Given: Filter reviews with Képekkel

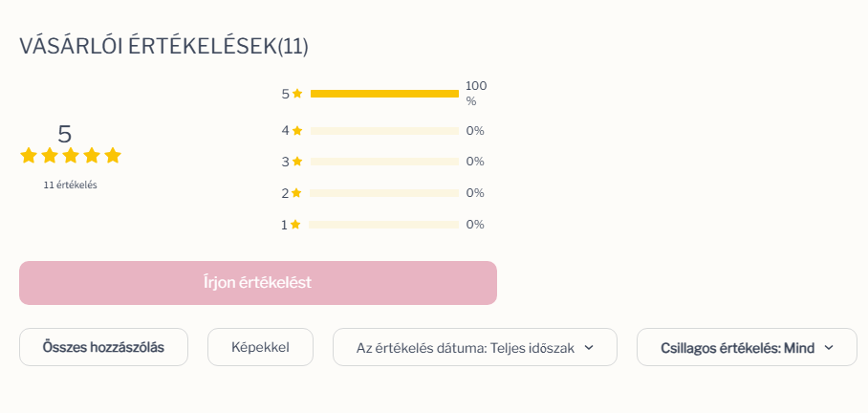Looking at the screenshot, I should tap(260, 347).
